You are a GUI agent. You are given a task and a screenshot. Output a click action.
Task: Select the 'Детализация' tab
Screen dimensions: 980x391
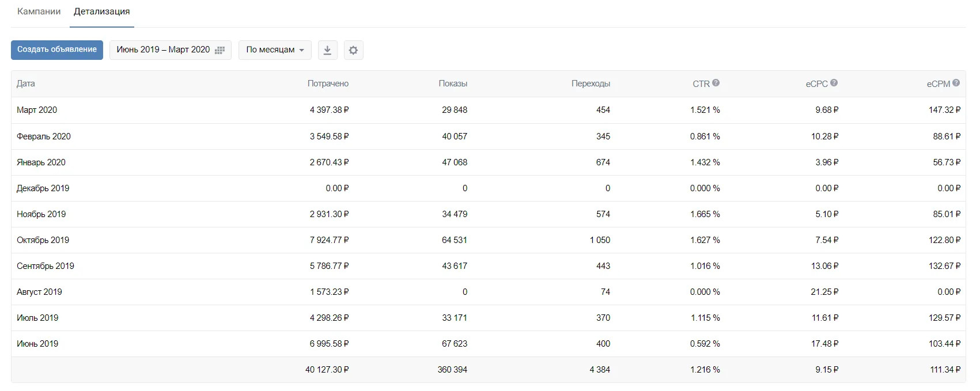click(x=102, y=12)
